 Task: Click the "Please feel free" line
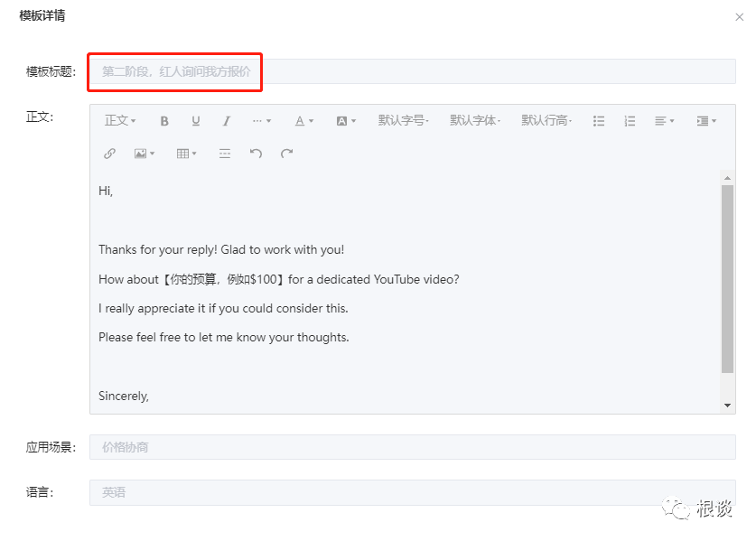[224, 338]
